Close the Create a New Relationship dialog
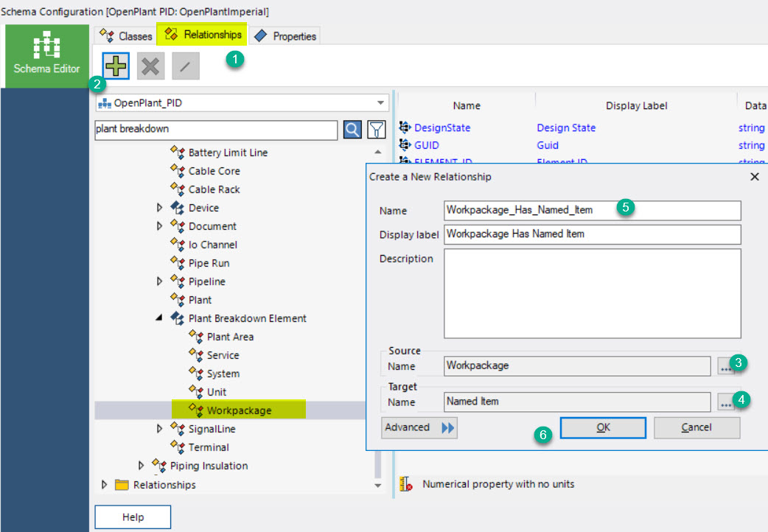Viewport: 768px width, 532px height. pyautogui.click(x=755, y=176)
